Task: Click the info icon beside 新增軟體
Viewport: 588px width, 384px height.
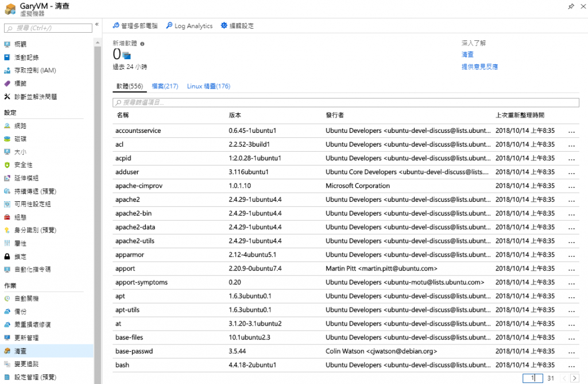Action: tap(142, 44)
